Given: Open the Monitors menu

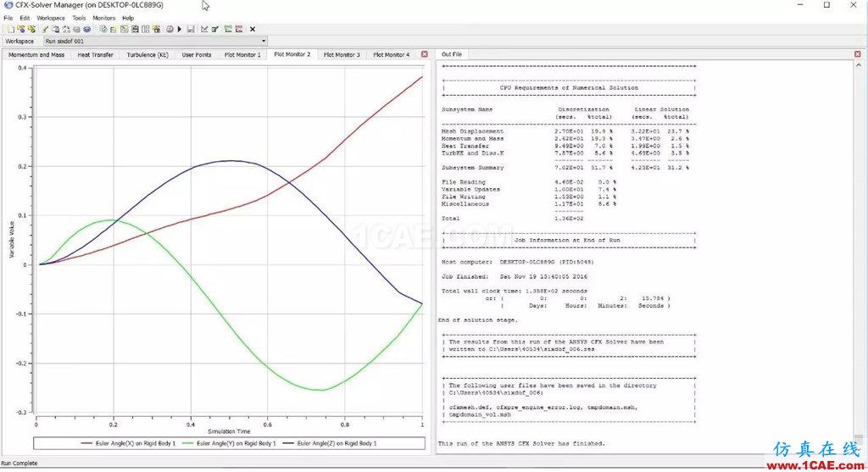Looking at the screenshot, I should point(104,18).
